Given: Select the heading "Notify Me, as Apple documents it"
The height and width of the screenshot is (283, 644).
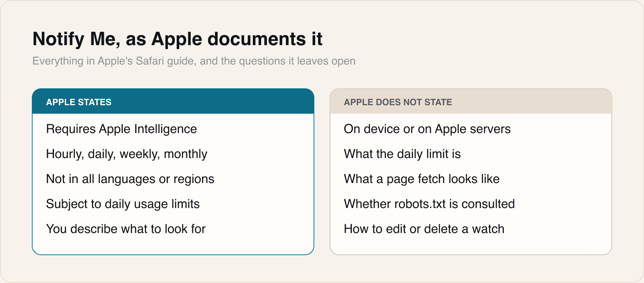Looking at the screenshot, I should coord(178,39).
